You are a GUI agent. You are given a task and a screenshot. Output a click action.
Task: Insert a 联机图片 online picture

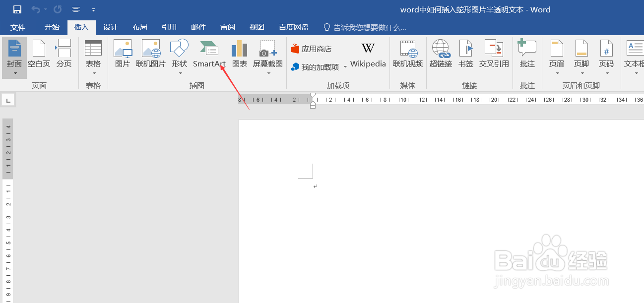click(151, 54)
